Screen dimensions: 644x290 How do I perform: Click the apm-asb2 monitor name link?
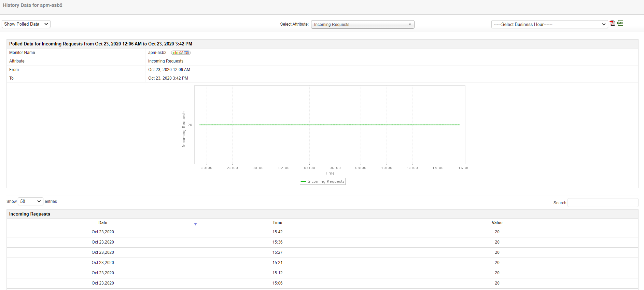tap(157, 53)
